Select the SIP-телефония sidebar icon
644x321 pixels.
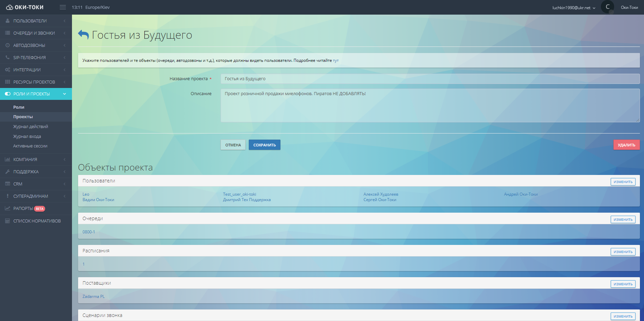[7, 57]
